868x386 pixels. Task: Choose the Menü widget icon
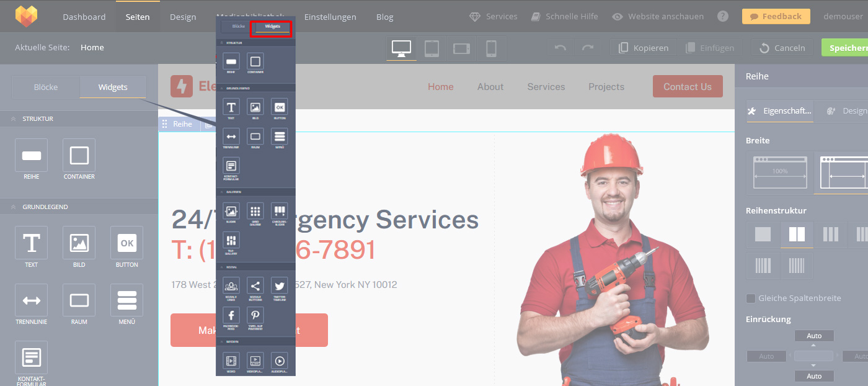(x=126, y=300)
